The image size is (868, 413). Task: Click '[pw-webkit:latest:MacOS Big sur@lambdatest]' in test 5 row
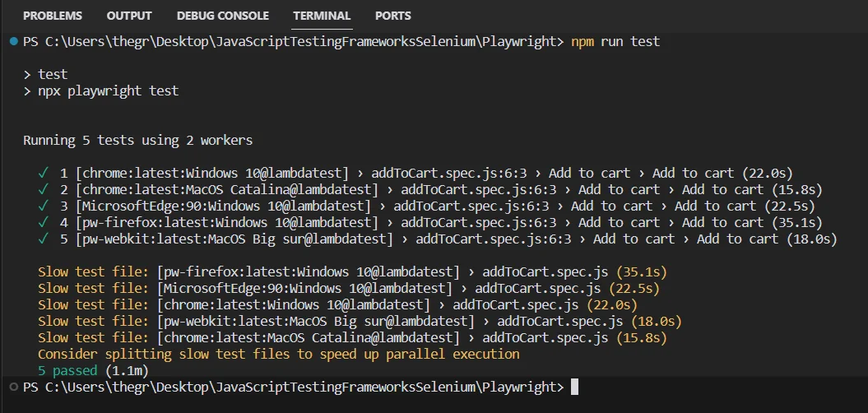coord(234,239)
